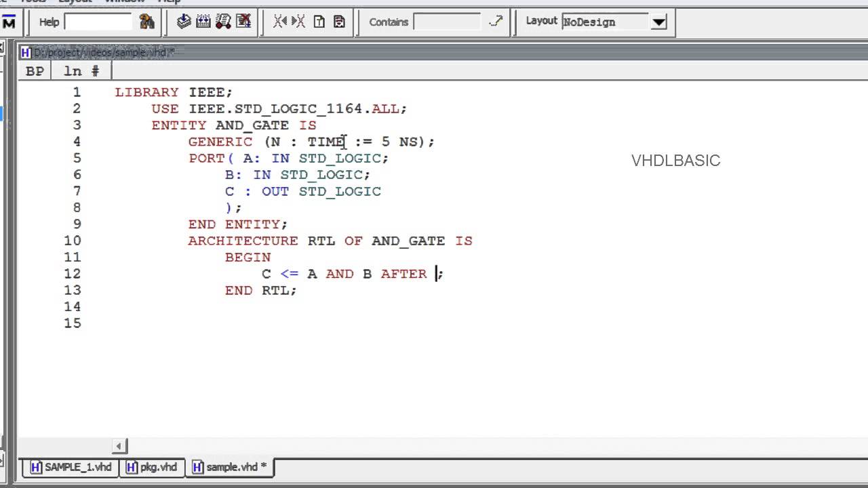Click the Help search binoculars icon
Viewport: 868px width, 488px height.
tap(146, 22)
